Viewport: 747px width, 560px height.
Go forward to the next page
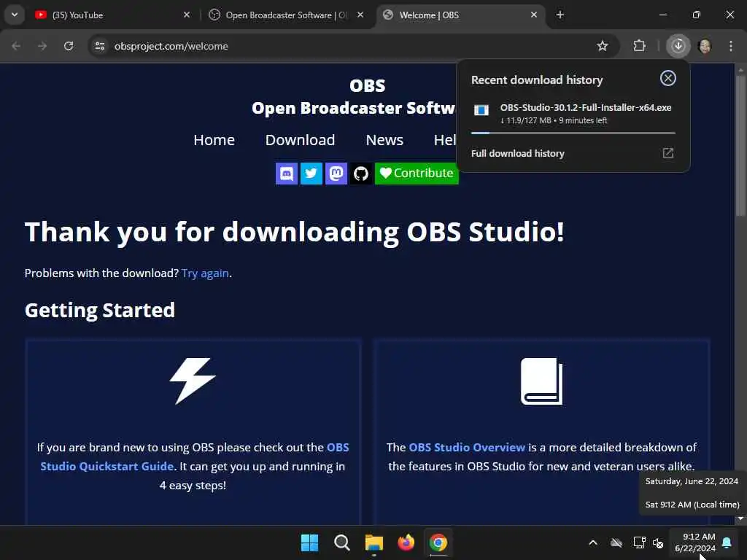pos(42,46)
